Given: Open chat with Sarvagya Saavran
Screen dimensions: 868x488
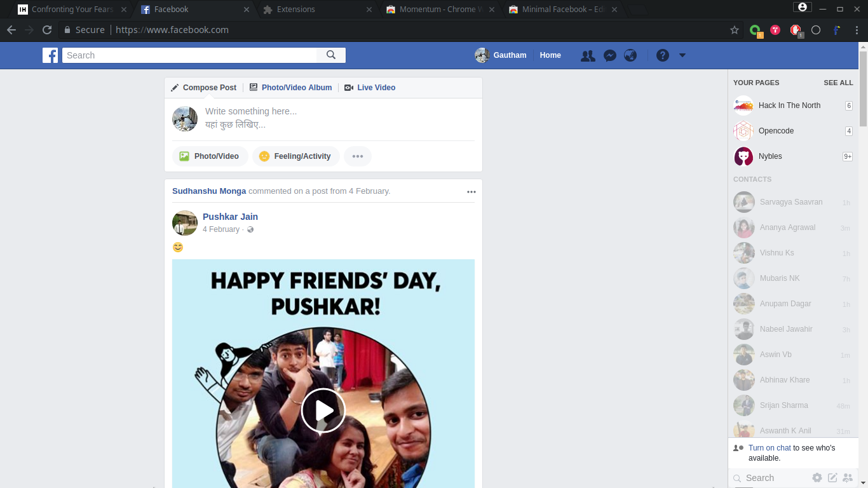Looking at the screenshot, I should 792,202.
